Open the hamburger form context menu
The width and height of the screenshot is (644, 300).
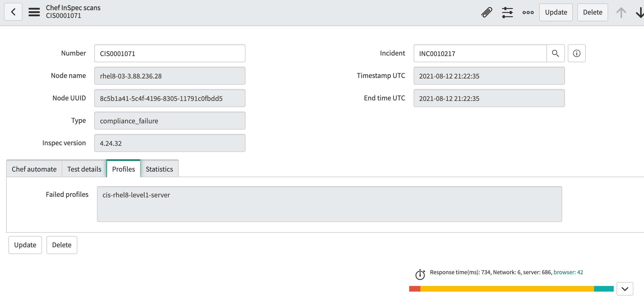tap(34, 12)
